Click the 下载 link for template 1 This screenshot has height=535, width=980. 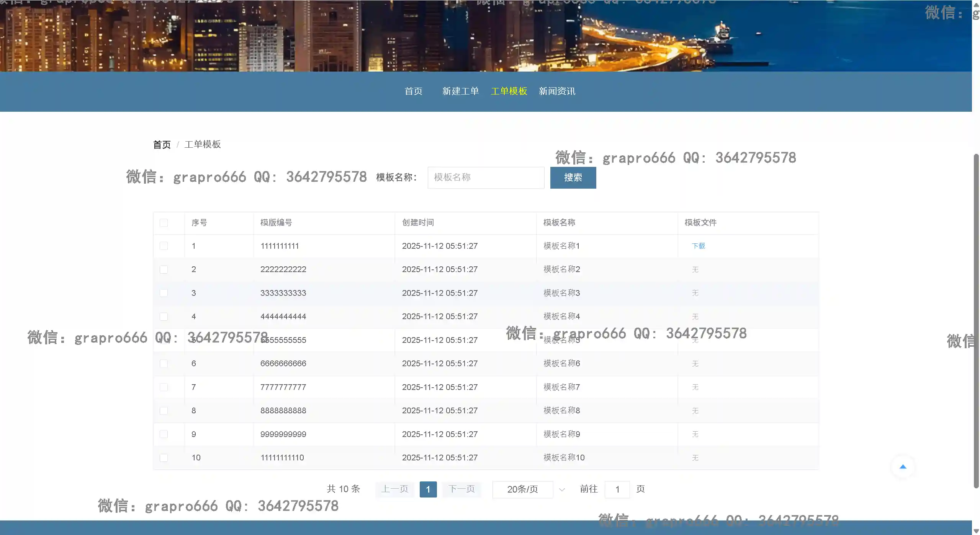(698, 246)
